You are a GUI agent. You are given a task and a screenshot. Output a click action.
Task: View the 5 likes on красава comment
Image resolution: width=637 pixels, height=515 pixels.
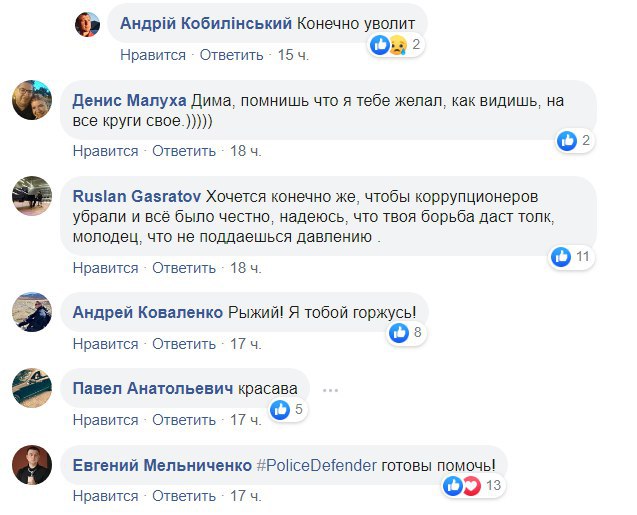pyautogui.click(x=288, y=408)
